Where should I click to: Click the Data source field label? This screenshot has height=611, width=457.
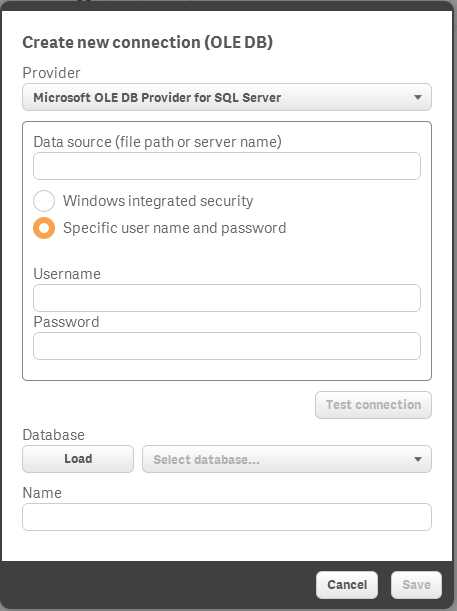tap(157, 142)
